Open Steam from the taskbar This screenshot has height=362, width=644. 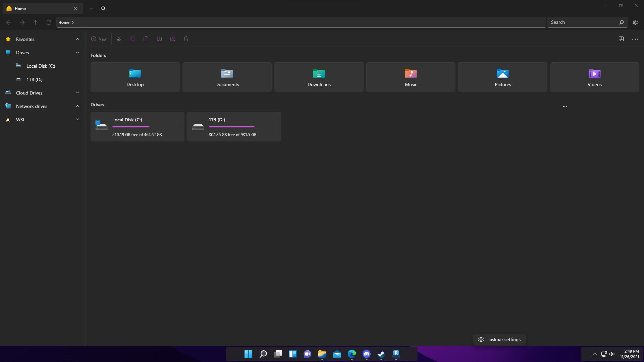tap(381, 354)
